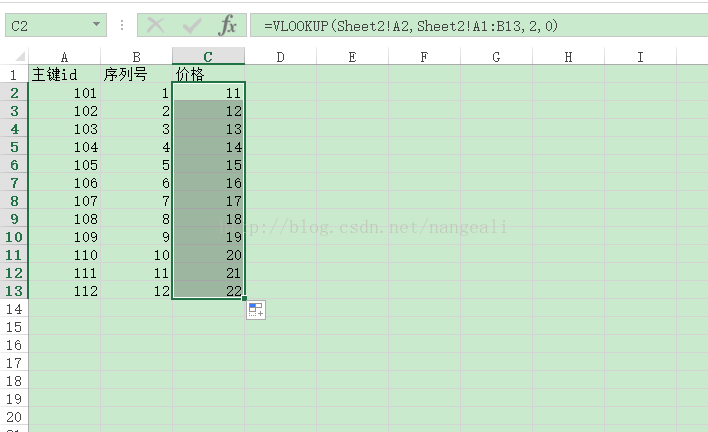Select column G header
Screen dimensions: 708x432
[x=496, y=57]
